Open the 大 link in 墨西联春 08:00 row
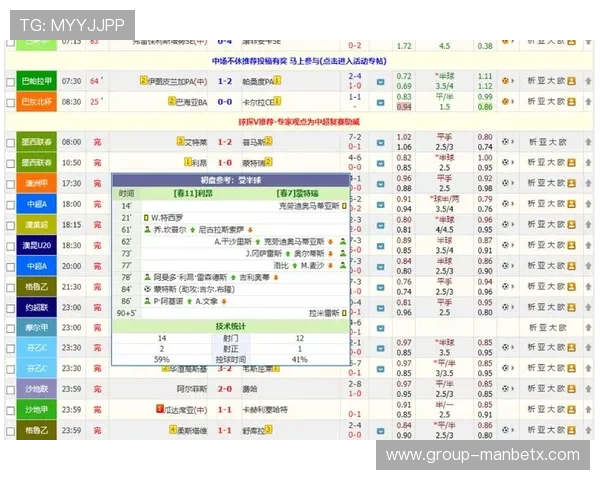 pyautogui.click(x=552, y=142)
